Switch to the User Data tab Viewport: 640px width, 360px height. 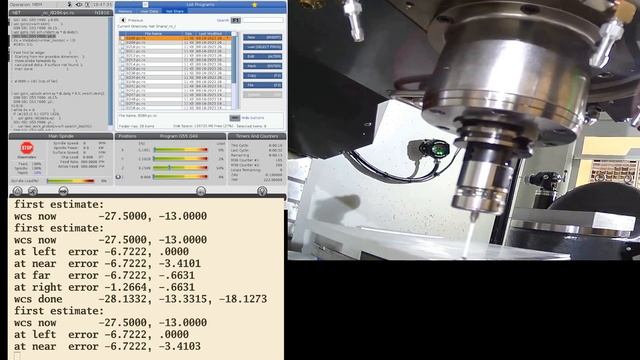149,11
